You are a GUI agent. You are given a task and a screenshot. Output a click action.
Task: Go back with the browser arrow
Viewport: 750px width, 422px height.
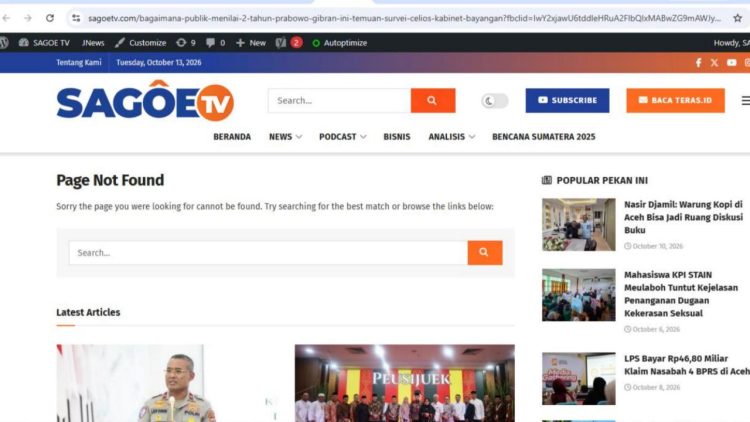point(6,18)
